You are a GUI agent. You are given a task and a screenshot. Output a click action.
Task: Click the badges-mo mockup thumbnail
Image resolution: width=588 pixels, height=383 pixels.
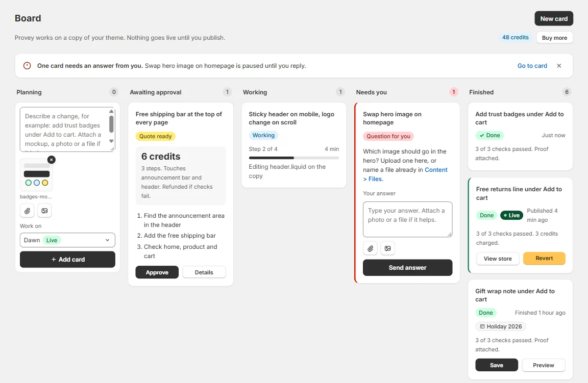[x=36, y=175]
